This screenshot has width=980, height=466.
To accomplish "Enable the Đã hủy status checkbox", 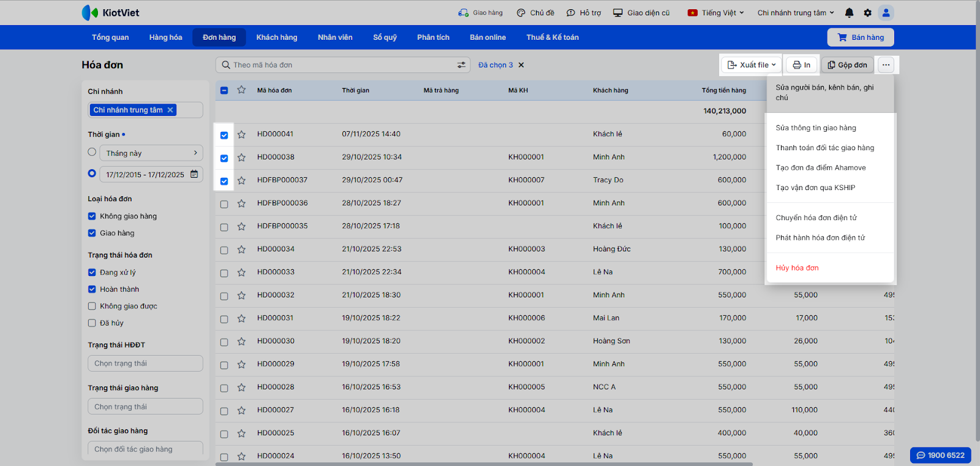I will (92, 323).
